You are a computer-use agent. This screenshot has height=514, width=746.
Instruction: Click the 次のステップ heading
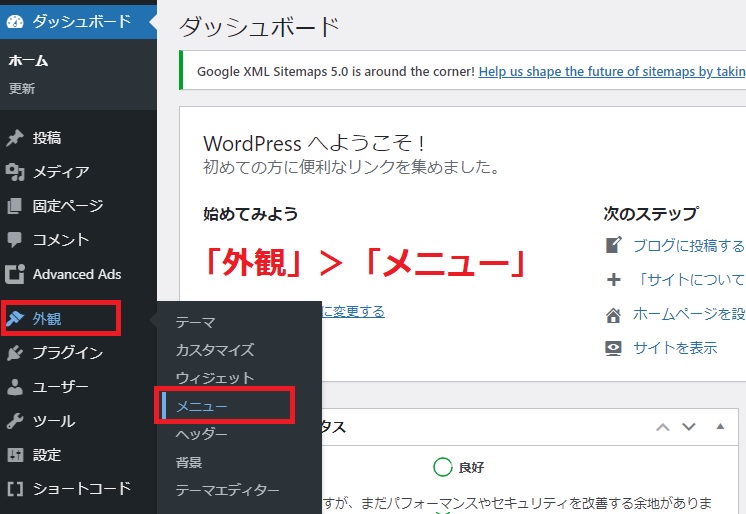point(651,214)
